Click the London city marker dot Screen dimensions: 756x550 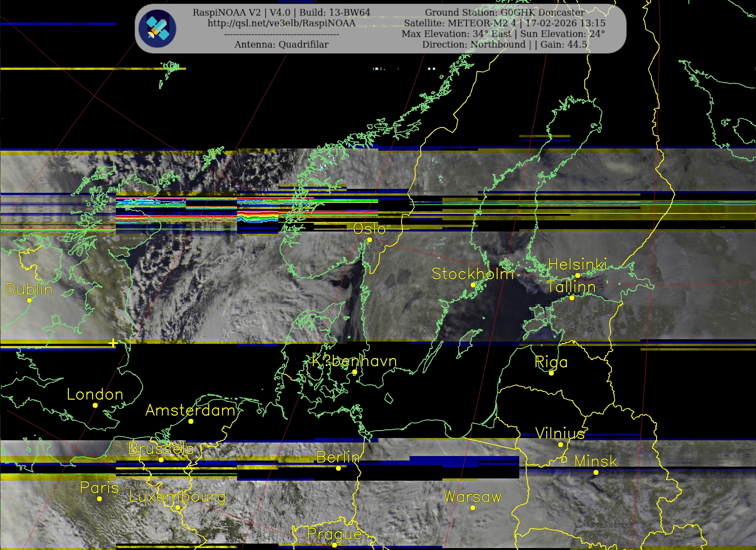[95, 405]
